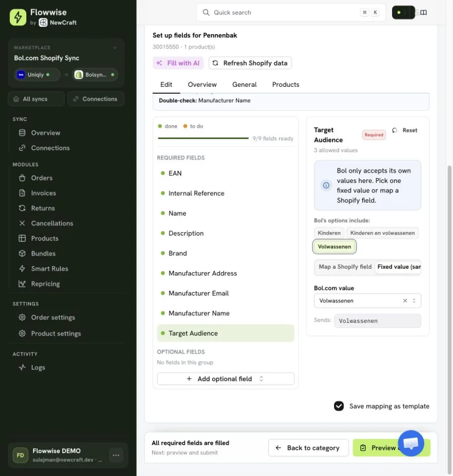Select the Internal Reference field
This screenshot has height=476, width=453.
click(x=226, y=193)
